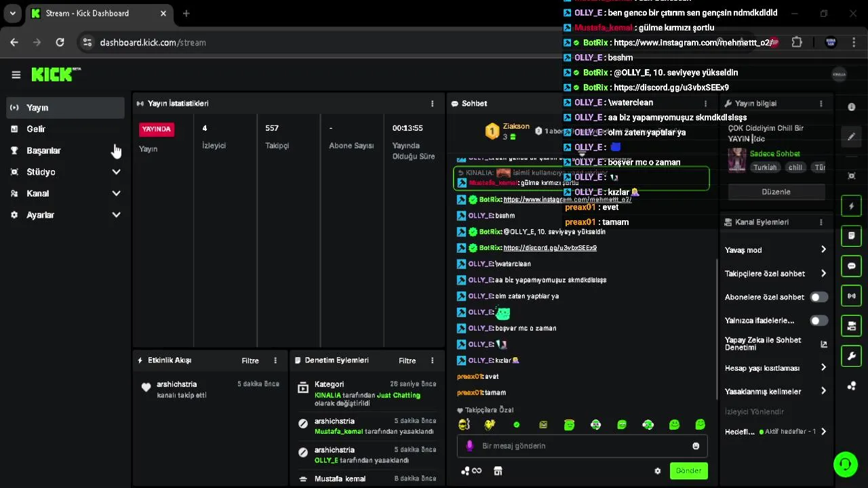
Task: Open the hamburger navigation menu
Action: (x=16, y=75)
